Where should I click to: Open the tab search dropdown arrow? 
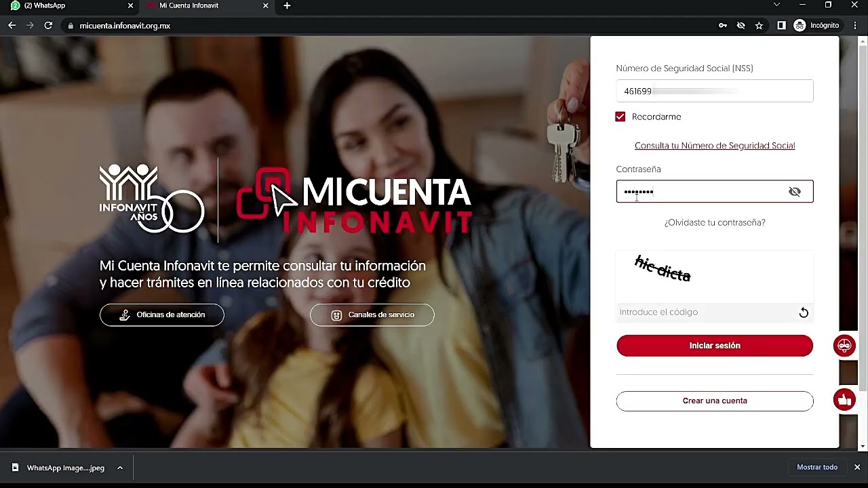(776, 5)
